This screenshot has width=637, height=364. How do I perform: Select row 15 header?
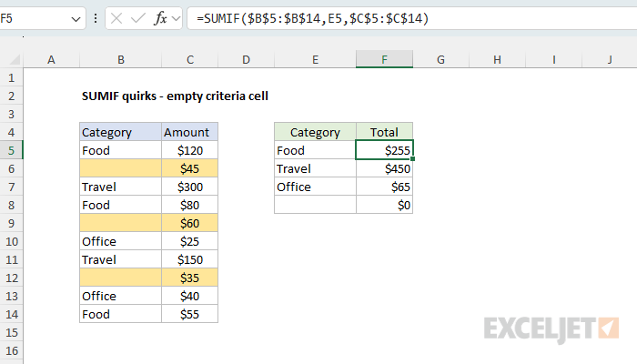pos(11,332)
